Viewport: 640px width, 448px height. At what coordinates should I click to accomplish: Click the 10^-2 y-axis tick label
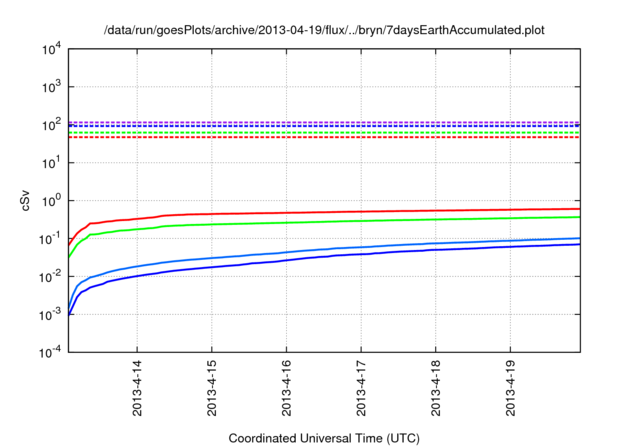click(x=51, y=277)
